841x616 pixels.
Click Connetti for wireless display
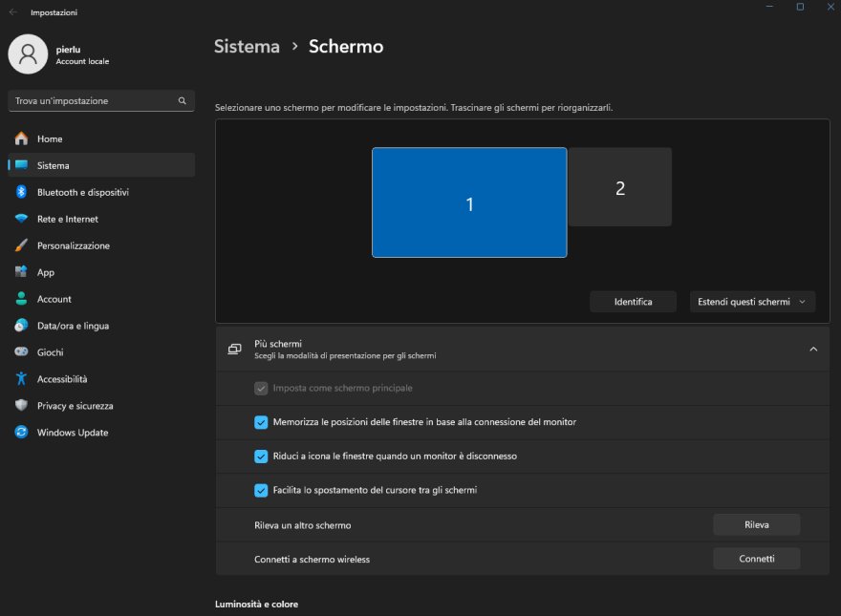pos(756,559)
